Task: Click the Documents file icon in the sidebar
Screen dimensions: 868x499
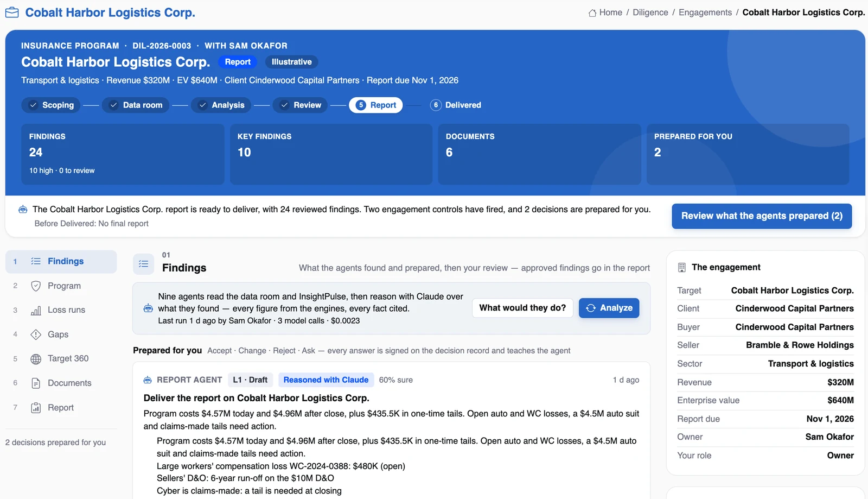Action: pos(36,383)
